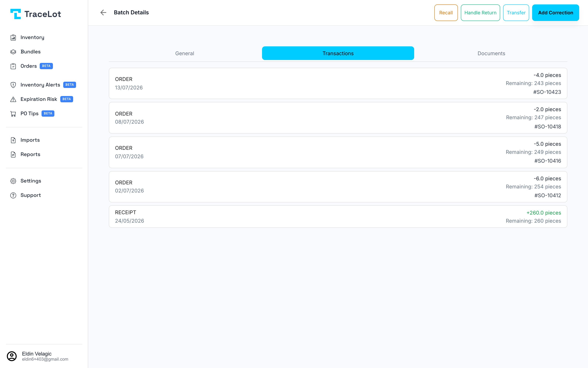Viewport: 588px width, 368px height.
Task: Click Remaining: 254 pieces text
Action: [x=533, y=187]
